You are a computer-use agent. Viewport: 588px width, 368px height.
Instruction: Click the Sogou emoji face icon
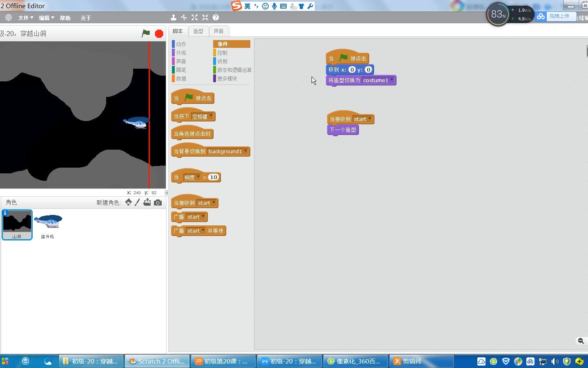coord(265,6)
